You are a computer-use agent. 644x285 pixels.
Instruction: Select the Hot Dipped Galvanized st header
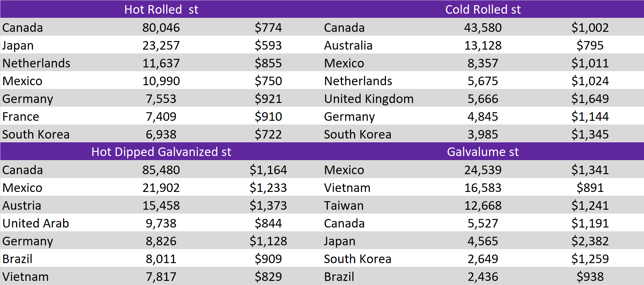coord(161,152)
